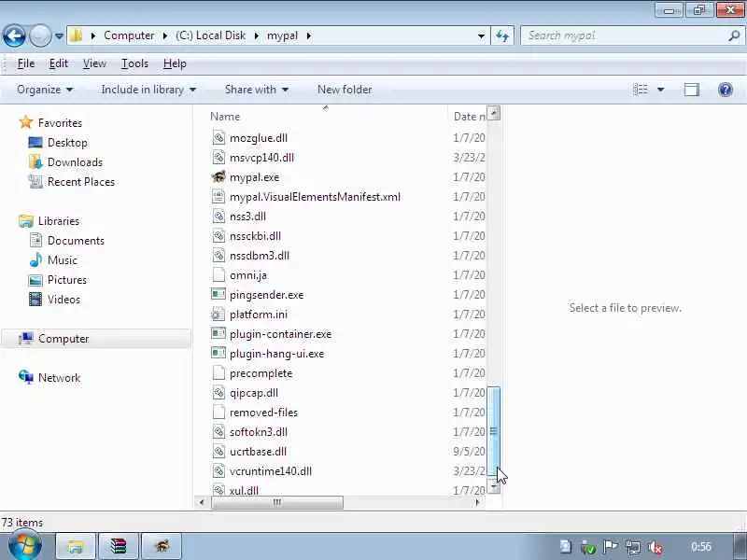Click the vertical scrollbar up arrow
The height and width of the screenshot is (560, 747).
click(x=494, y=113)
